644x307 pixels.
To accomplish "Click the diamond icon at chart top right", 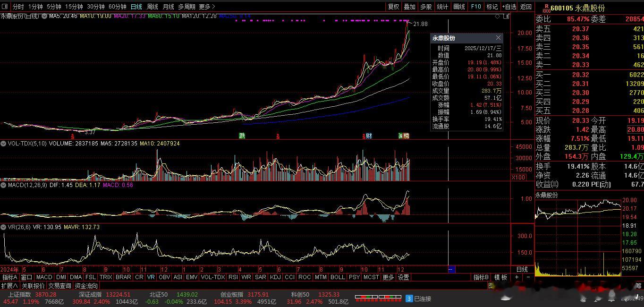I will [x=498, y=16].
